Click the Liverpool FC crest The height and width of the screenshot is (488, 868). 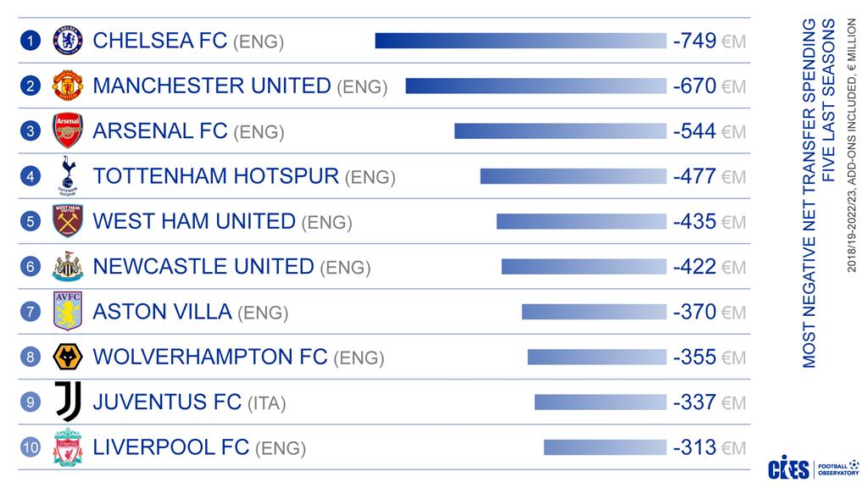click(67, 446)
